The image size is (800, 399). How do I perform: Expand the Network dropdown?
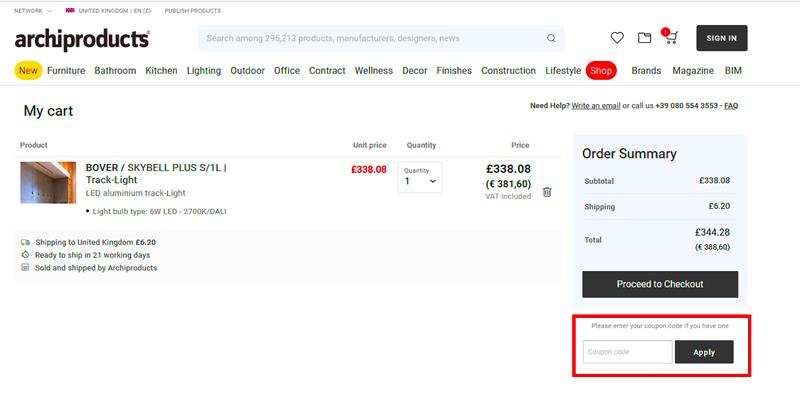(x=33, y=11)
